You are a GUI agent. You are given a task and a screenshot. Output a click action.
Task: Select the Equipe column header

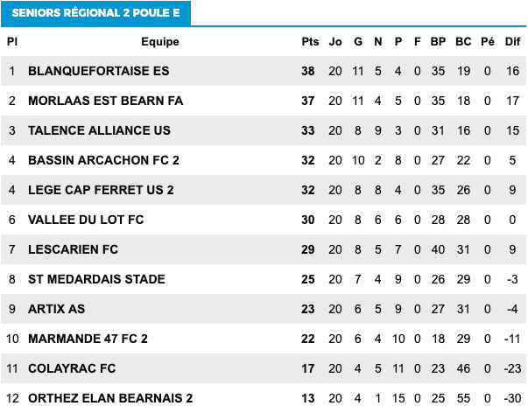pos(160,42)
